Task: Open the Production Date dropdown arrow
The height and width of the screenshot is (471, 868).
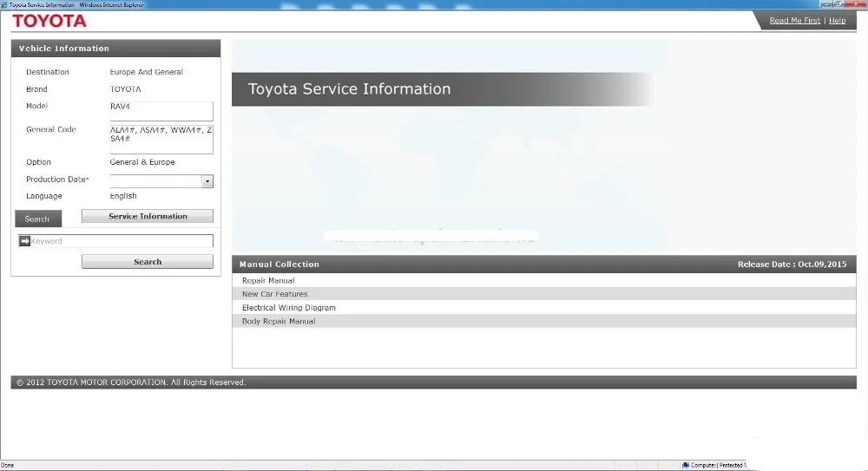Action: tap(207, 181)
